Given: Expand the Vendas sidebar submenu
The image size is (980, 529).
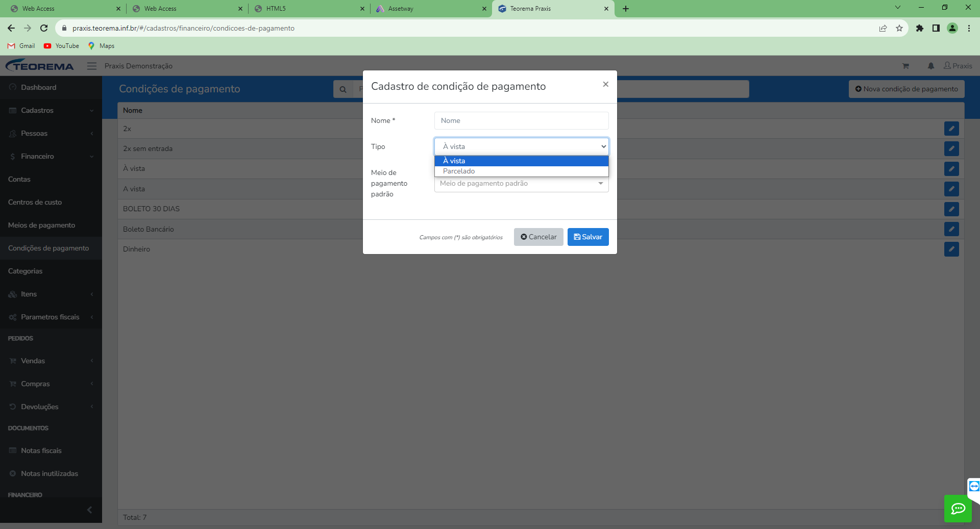Looking at the screenshot, I should [51, 361].
